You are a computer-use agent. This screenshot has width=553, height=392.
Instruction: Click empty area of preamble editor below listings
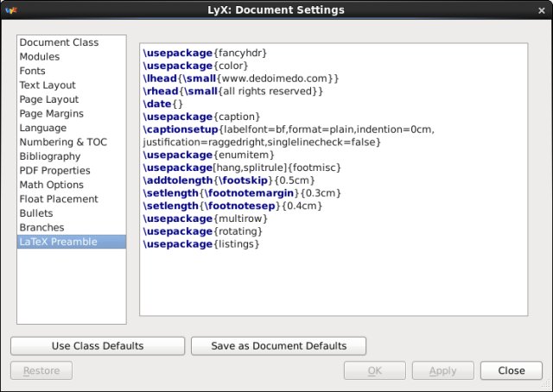click(334, 282)
